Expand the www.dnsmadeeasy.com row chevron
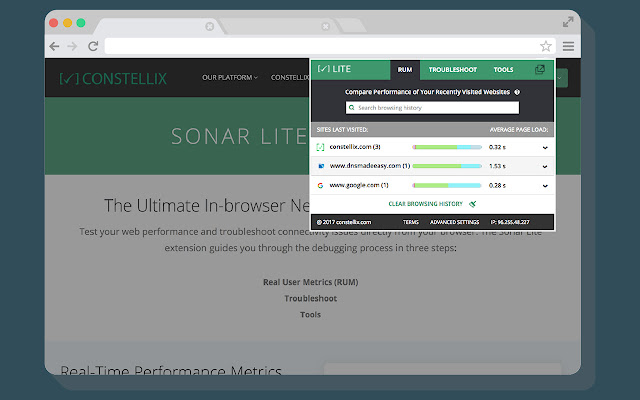Screen dimensions: 640x400 (x=545, y=167)
